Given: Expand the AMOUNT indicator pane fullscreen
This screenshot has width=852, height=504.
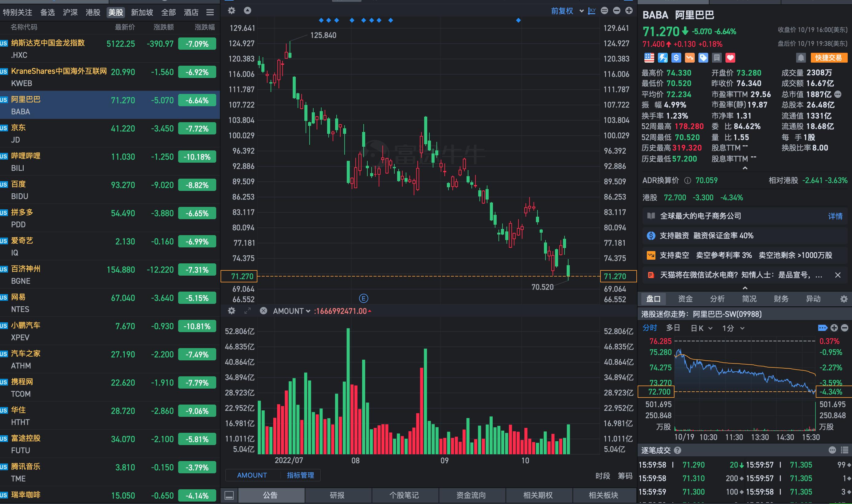Looking at the screenshot, I should (248, 310).
